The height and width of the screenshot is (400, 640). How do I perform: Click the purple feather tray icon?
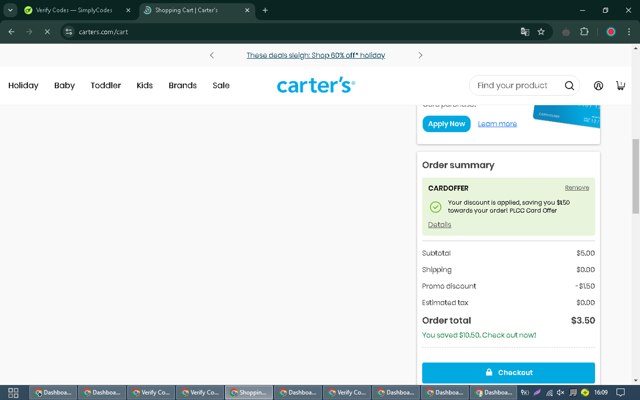point(537,393)
